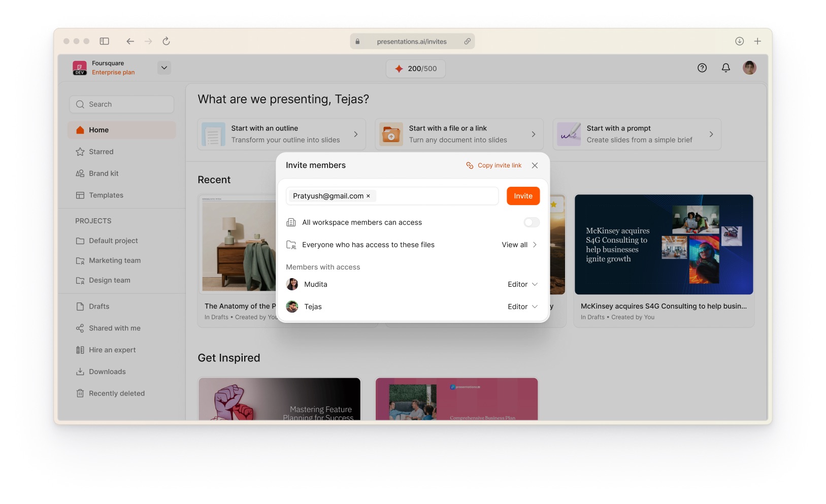The width and height of the screenshot is (826, 504).
Task: Remove Pratyush@gmail.com email chip
Action: (369, 196)
